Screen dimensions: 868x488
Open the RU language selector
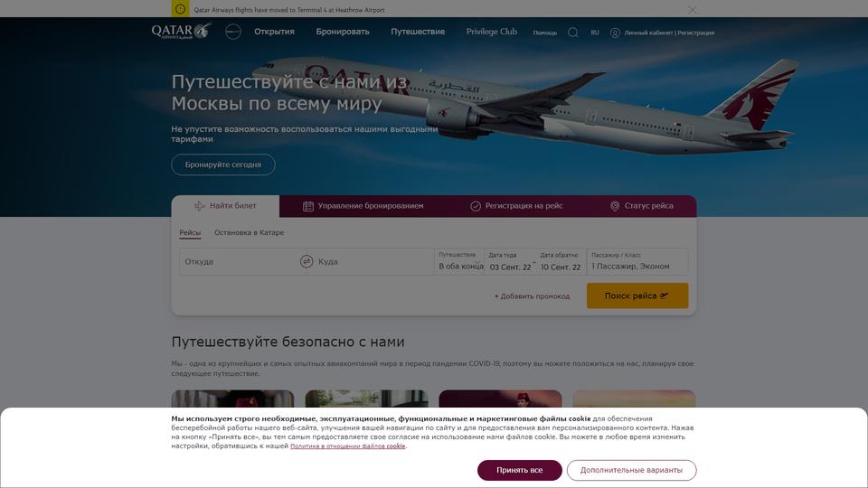[x=595, y=33]
